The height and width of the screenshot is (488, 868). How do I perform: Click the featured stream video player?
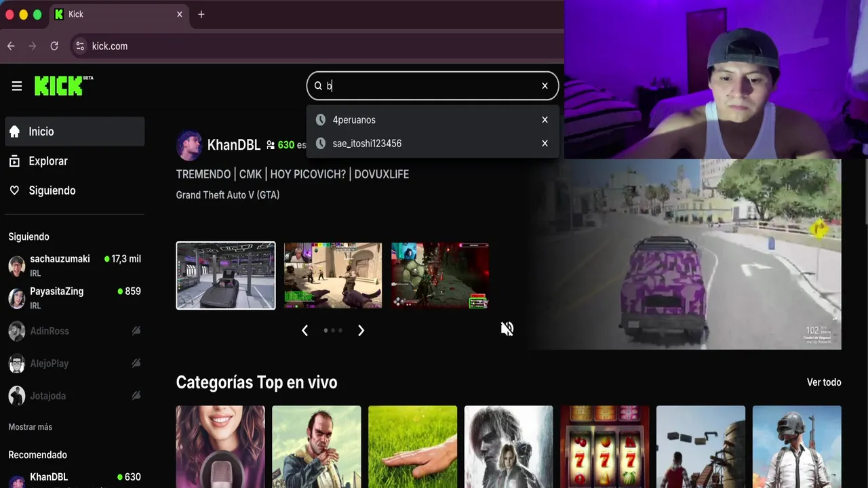click(685, 254)
